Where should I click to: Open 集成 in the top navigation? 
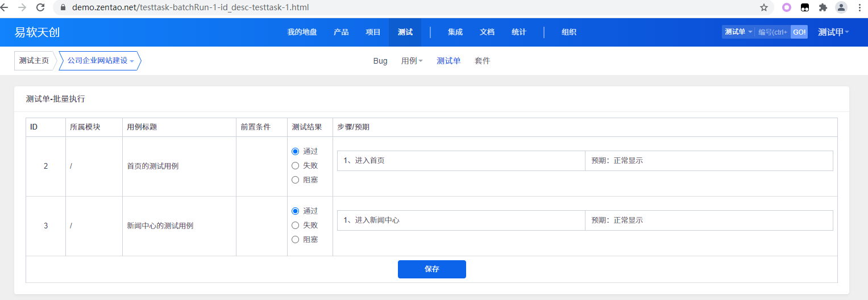pyautogui.click(x=455, y=32)
